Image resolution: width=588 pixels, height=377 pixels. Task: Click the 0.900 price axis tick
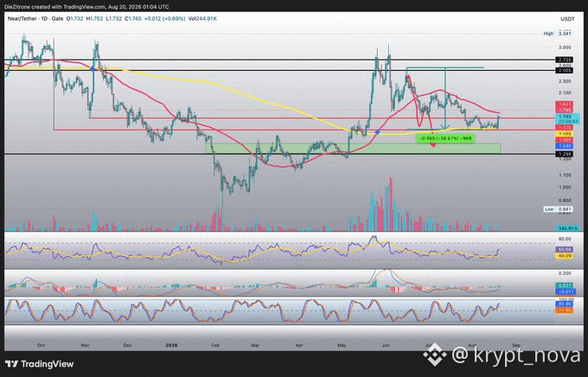point(565,201)
